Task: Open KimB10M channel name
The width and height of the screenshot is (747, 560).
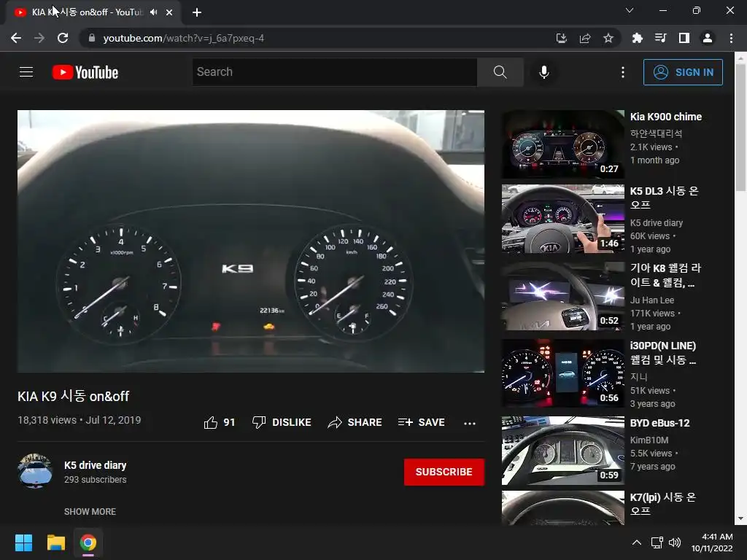Action: point(649,440)
